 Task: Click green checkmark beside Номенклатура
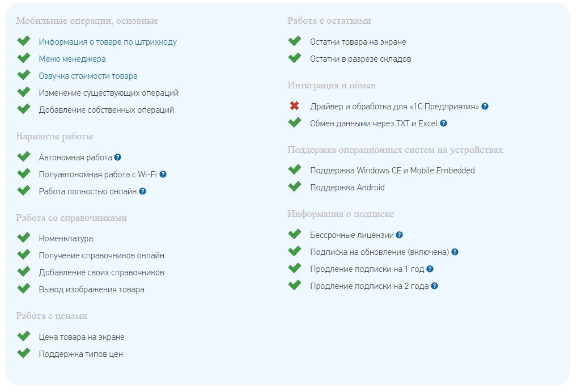coord(24,237)
